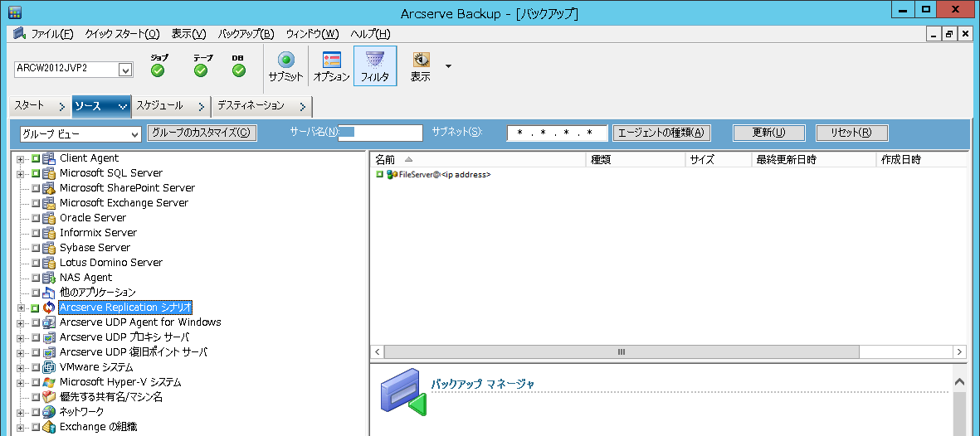
Task: Switch to the スケジュール tab
Action: click(171, 106)
